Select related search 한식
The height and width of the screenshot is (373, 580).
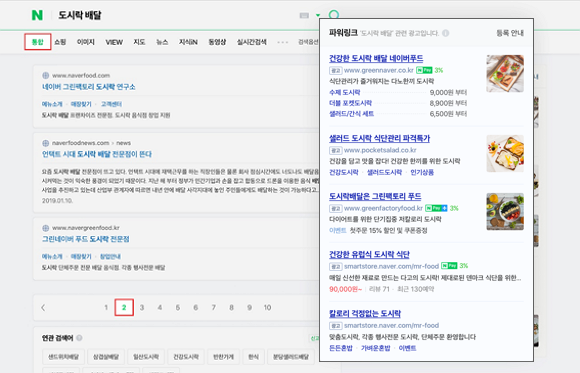253,357
